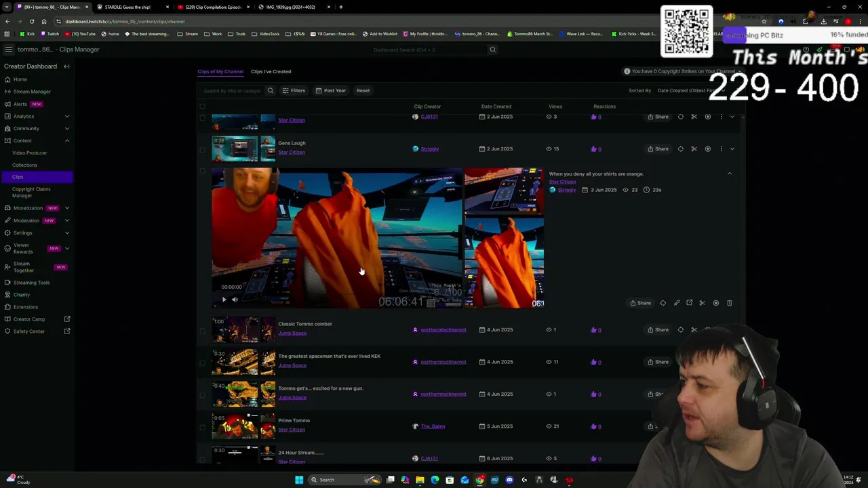868x488 pixels.
Task: Select all clips checkbox in header
Action: click(202, 106)
